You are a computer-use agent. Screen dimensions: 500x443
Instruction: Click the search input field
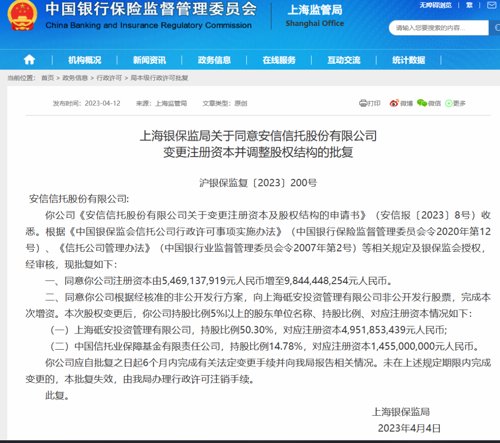click(438, 28)
